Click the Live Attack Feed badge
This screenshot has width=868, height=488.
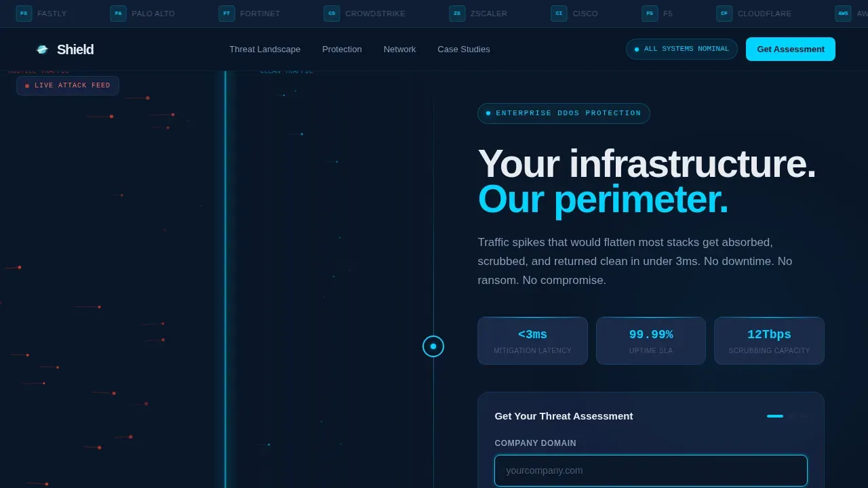[x=68, y=86]
